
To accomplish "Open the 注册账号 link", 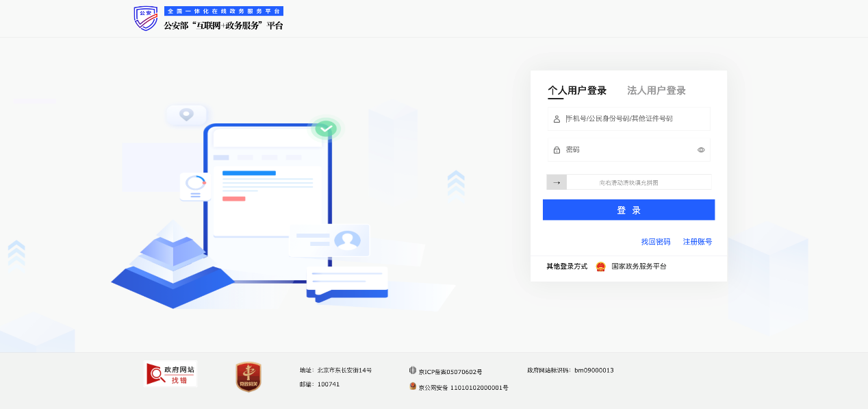I will click(697, 242).
